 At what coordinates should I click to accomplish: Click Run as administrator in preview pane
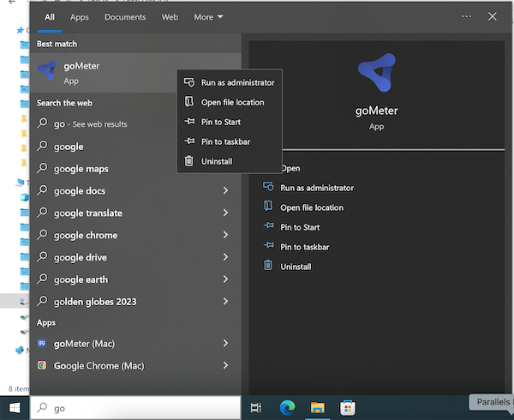point(317,188)
